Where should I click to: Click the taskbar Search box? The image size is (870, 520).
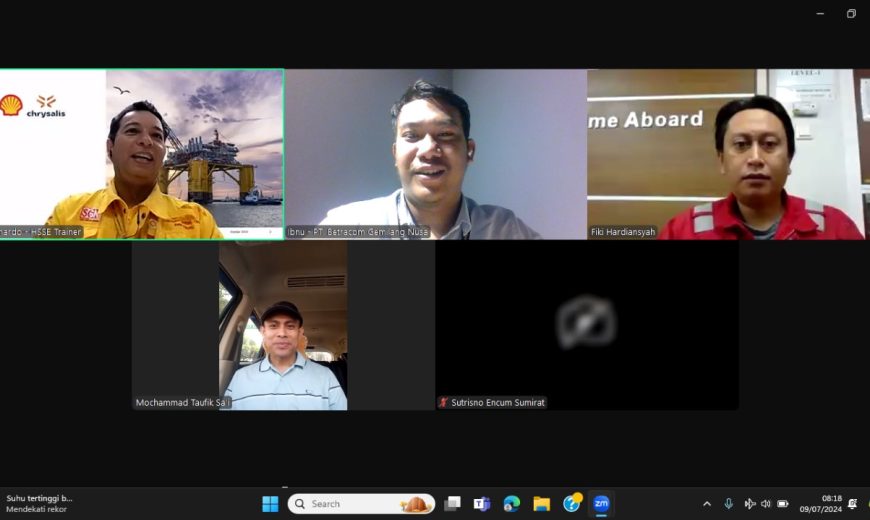(361, 504)
